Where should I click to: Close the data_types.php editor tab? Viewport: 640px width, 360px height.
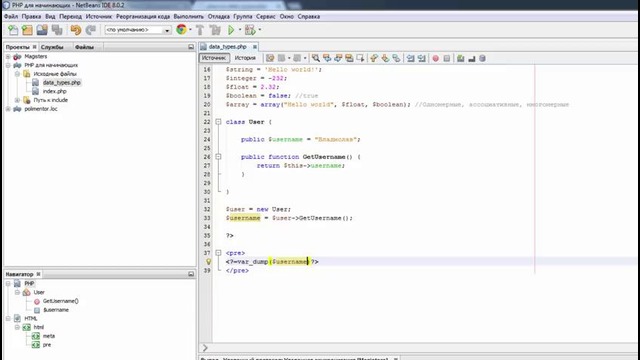click(x=255, y=47)
